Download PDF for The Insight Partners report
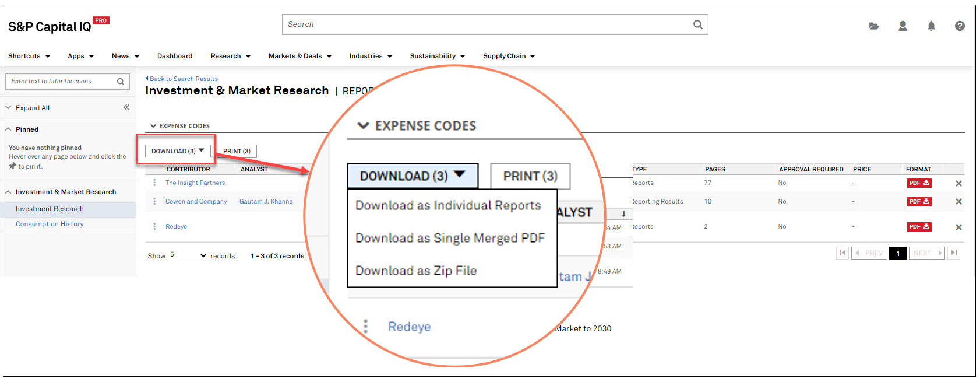980x382 pixels. click(919, 183)
